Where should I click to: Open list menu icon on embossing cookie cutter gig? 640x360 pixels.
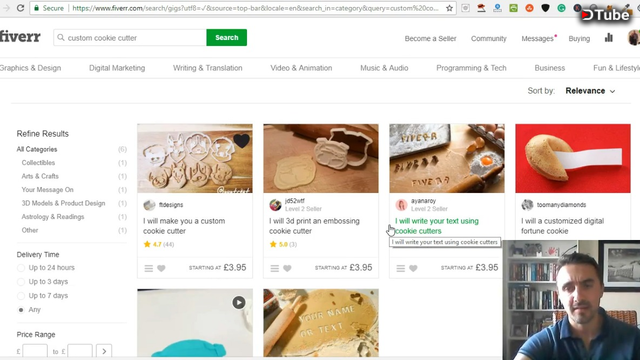(x=275, y=268)
